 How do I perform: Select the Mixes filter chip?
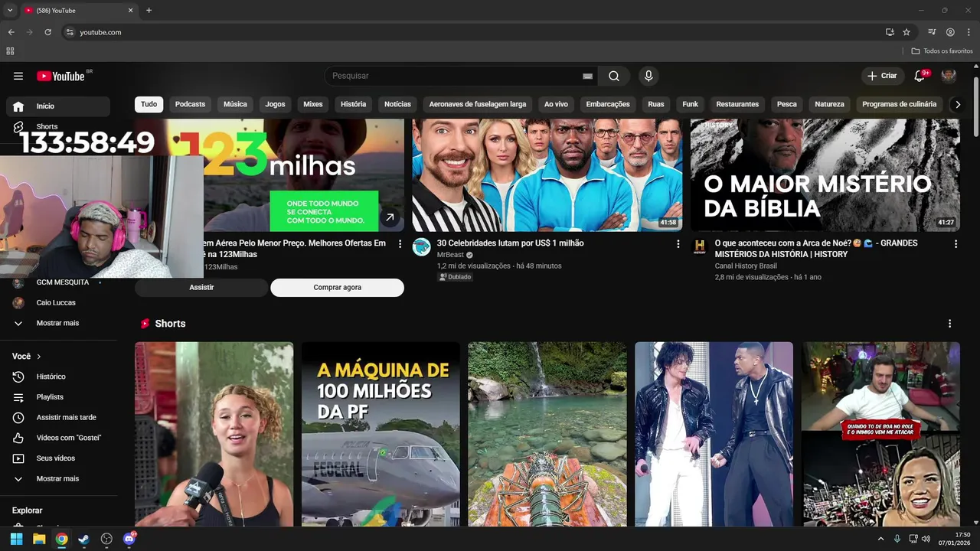pos(313,104)
